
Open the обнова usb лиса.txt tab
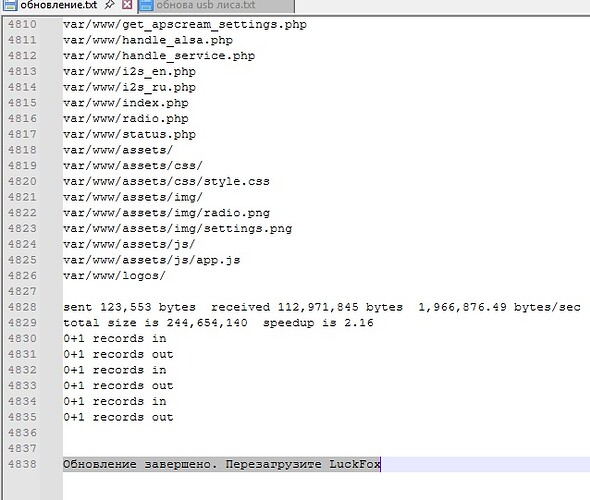click(205, 5)
